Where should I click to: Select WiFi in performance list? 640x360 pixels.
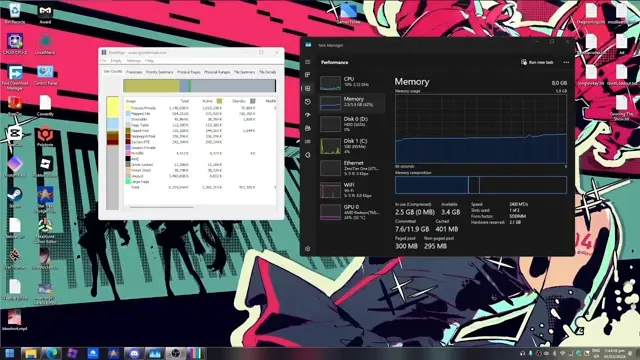pyautogui.click(x=351, y=190)
